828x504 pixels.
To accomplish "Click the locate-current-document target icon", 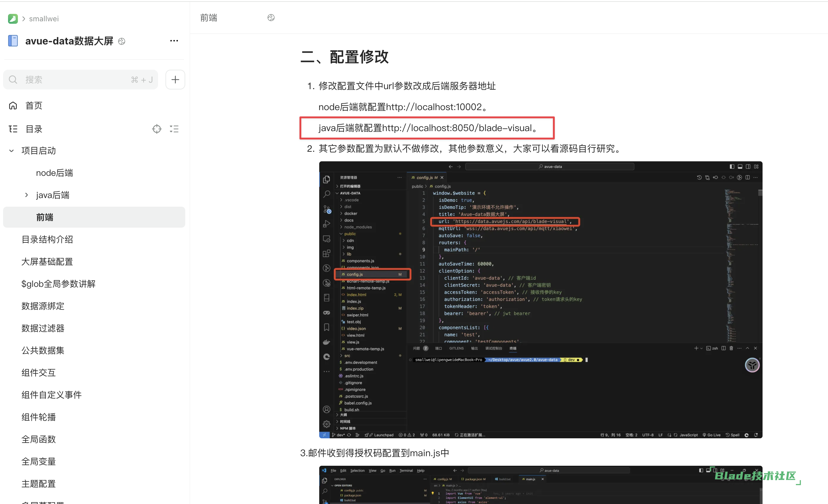I will [x=157, y=129].
